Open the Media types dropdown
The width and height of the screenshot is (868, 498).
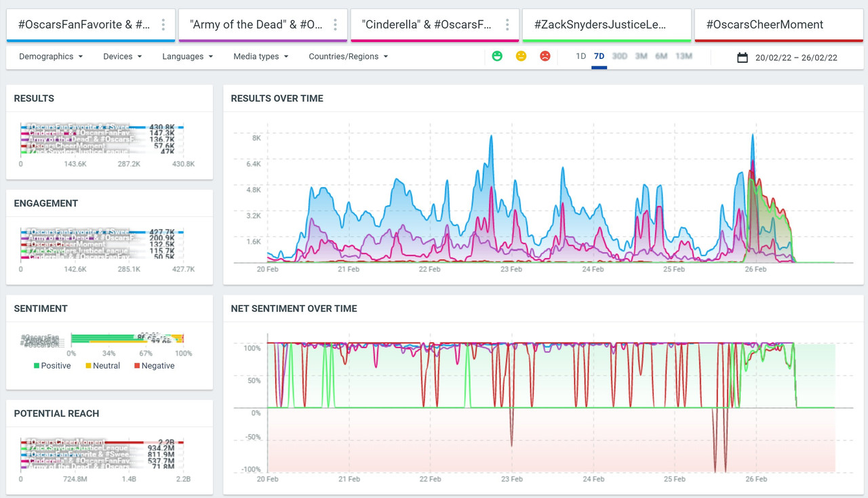coord(261,56)
